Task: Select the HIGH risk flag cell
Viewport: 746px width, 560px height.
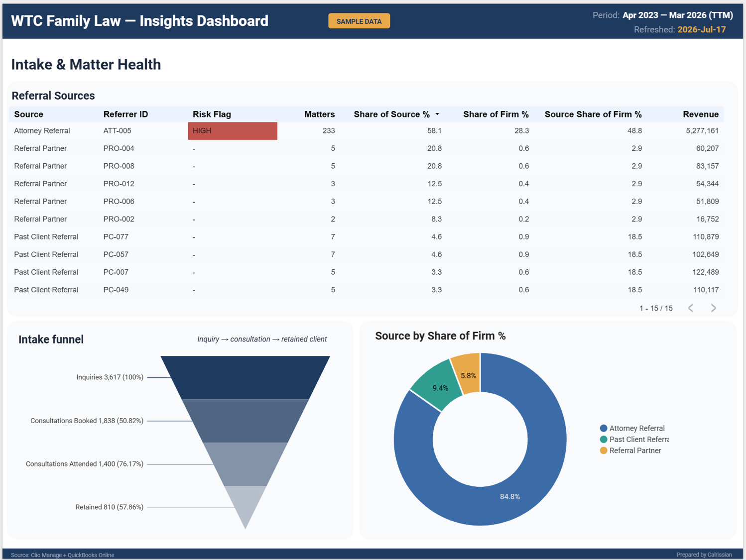Action: click(x=233, y=131)
